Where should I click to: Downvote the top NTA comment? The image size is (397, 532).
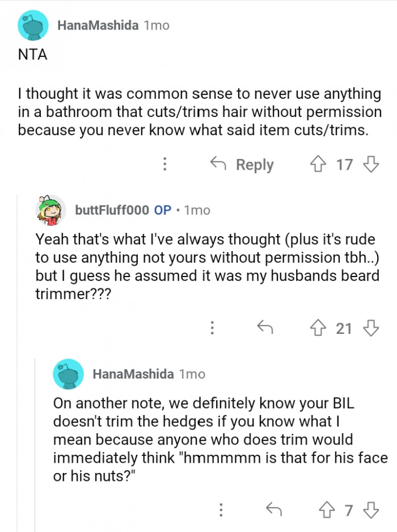(x=371, y=165)
